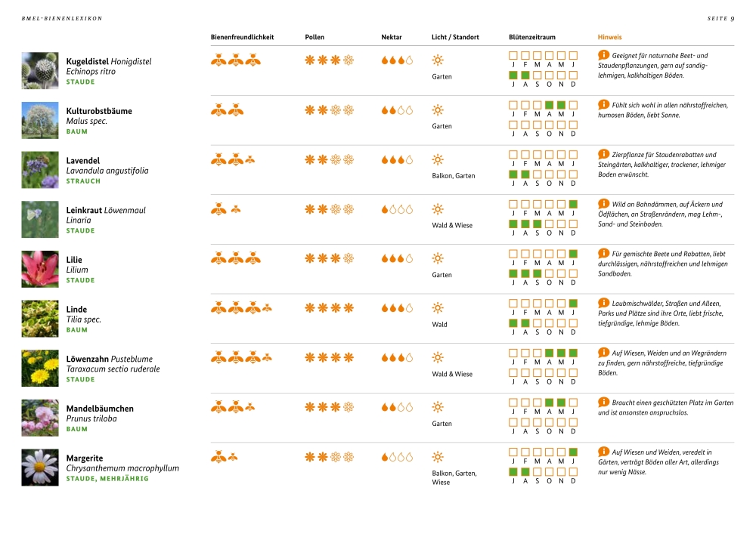Click the info icon in Kugeldistel's Hinweis
The width and height of the screenshot is (756, 534).
click(603, 55)
